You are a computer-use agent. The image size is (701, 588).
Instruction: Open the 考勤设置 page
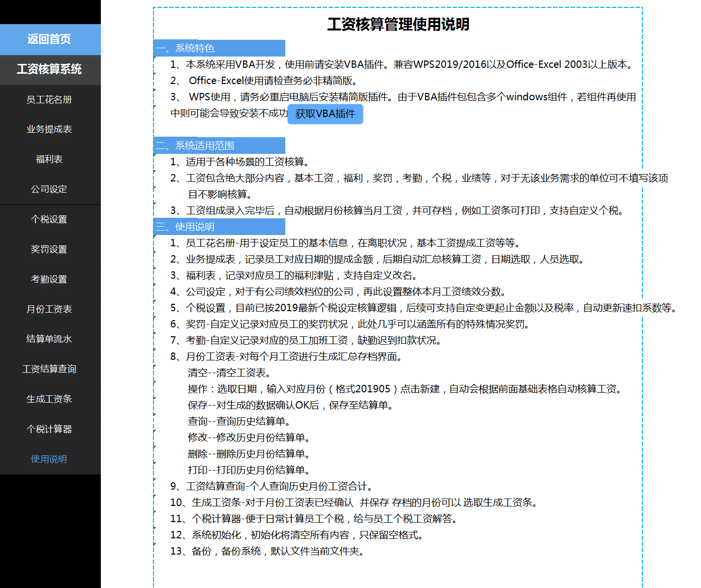coord(49,279)
